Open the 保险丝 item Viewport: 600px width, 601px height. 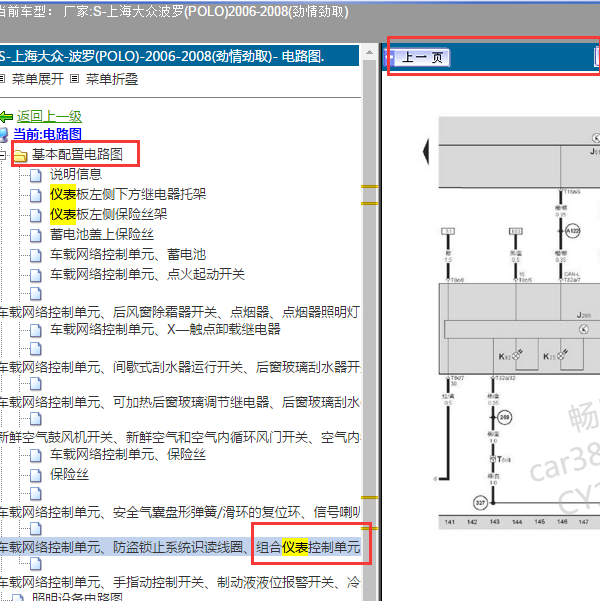coord(69,475)
